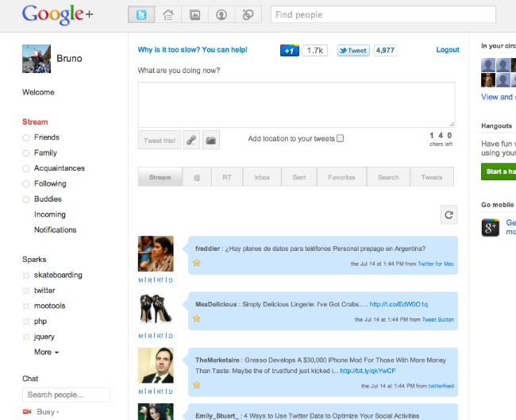Expand the More sparks dropdown
Viewport: 516px width, 420px height.
[46, 352]
